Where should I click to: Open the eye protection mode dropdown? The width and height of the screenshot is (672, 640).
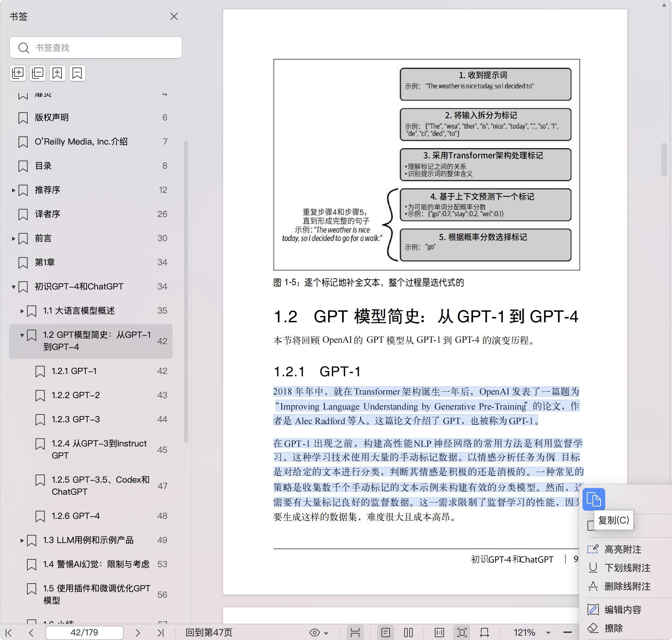[319, 633]
